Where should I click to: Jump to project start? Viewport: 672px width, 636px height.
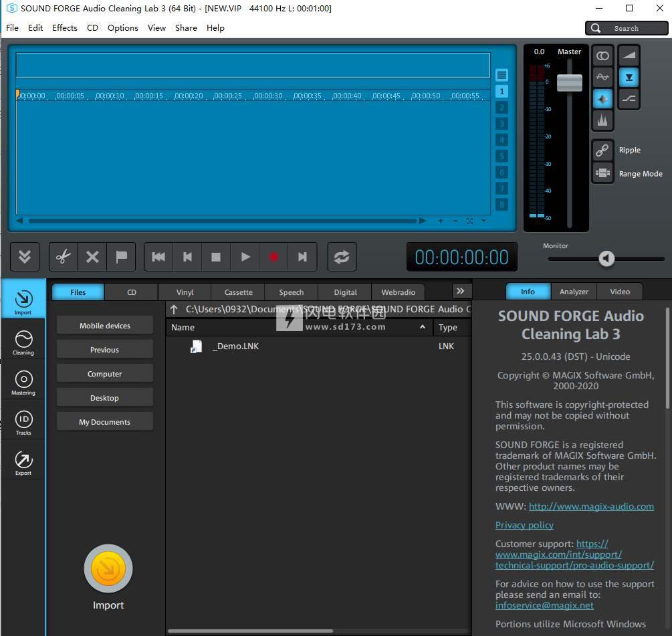click(x=158, y=257)
